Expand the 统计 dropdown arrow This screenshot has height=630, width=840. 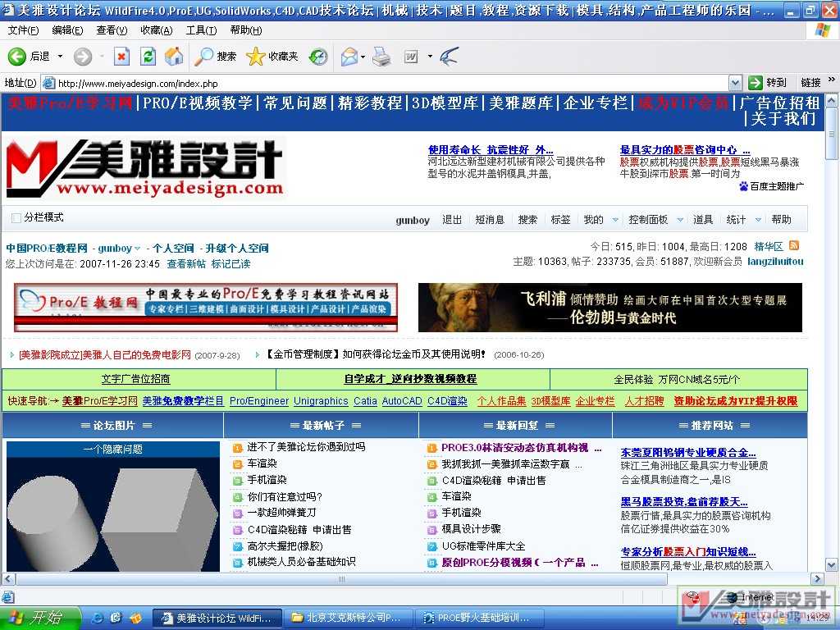pos(758,220)
